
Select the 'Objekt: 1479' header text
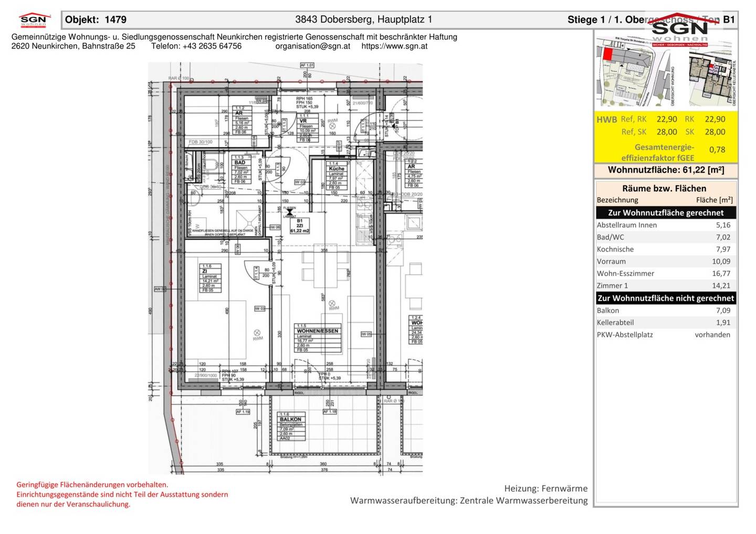[96, 20]
